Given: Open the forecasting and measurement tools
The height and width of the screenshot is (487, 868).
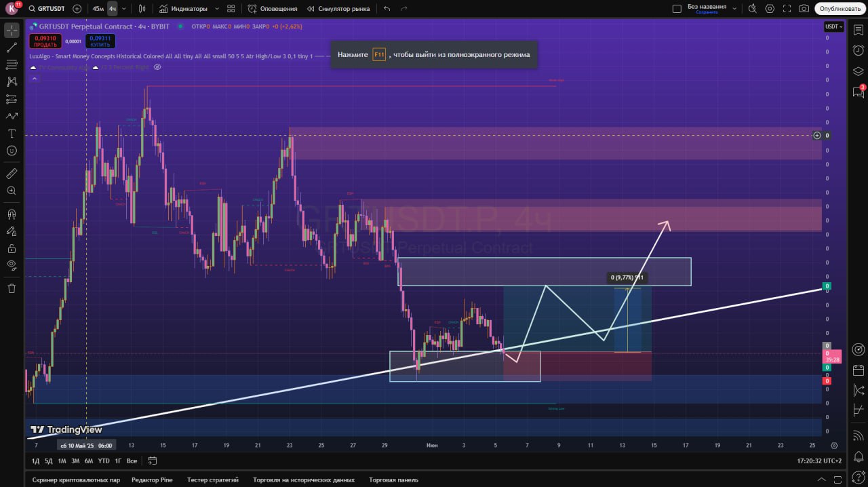Looking at the screenshot, I should point(12,99).
